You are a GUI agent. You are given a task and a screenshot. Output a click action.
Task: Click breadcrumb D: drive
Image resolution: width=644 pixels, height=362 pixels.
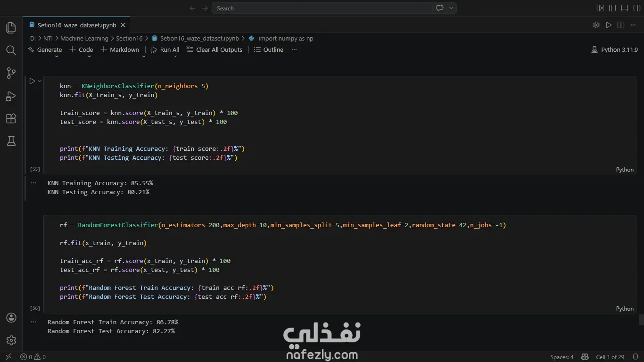tap(33, 38)
